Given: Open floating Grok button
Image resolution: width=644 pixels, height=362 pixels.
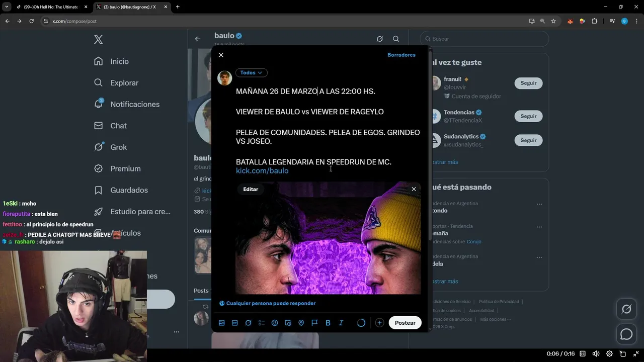Looking at the screenshot, I should tap(626, 309).
